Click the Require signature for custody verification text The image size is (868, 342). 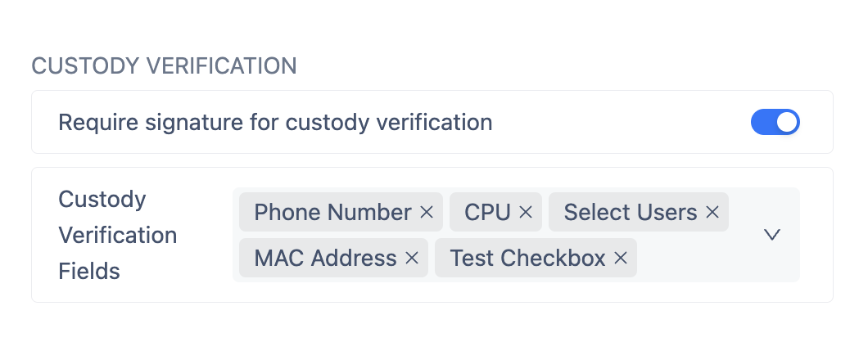pyautogui.click(x=275, y=123)
